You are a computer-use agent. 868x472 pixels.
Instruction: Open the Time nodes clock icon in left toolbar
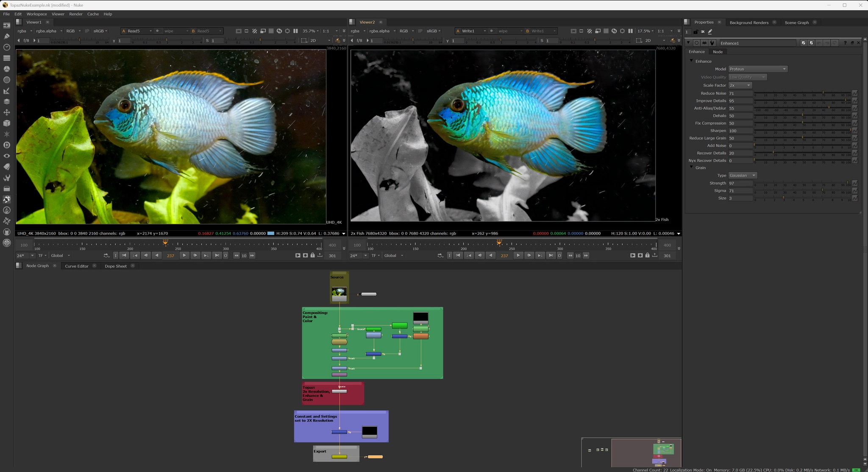(x=7, y=47)
